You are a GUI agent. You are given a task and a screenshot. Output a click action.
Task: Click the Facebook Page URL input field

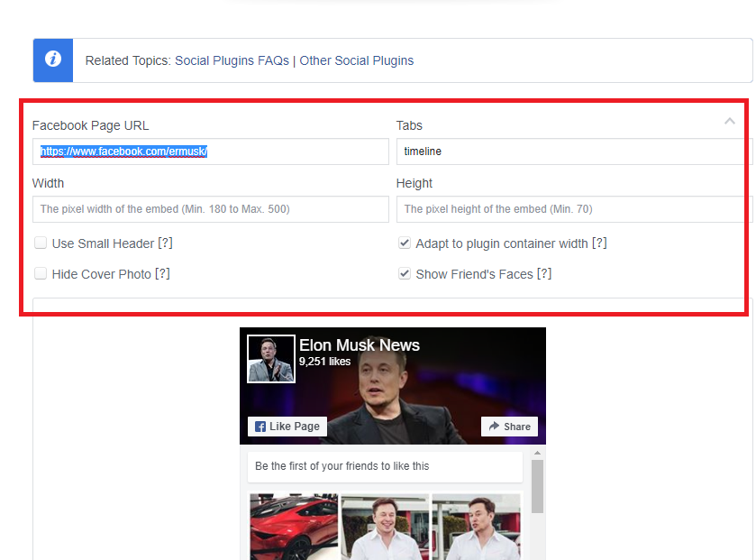[x=210, y=151]
